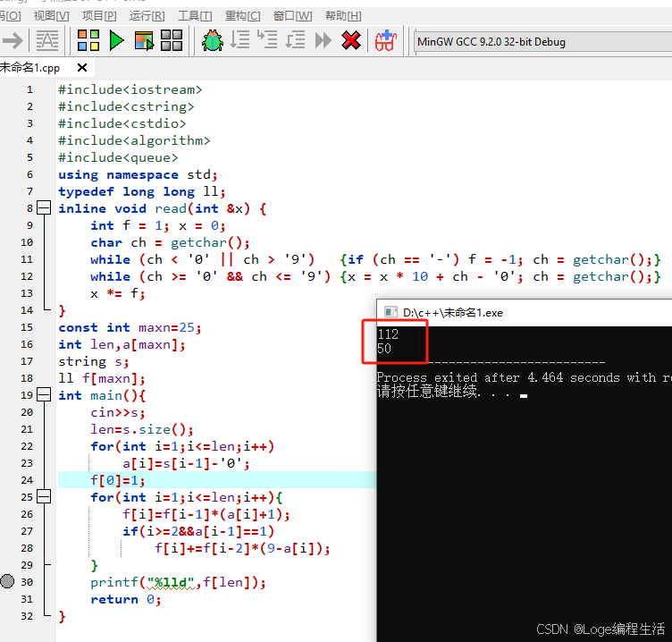This screenshot has width=672, height=642.
Task: Click the a[i]=s[i-1]-'0'; line
Action: 186,463
